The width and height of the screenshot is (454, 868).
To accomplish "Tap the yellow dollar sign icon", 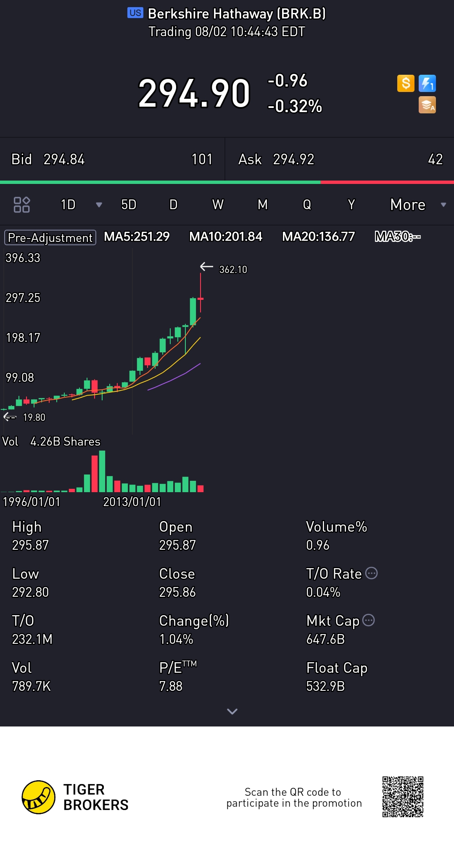I will pyautogui.click(x=406, y=83).
